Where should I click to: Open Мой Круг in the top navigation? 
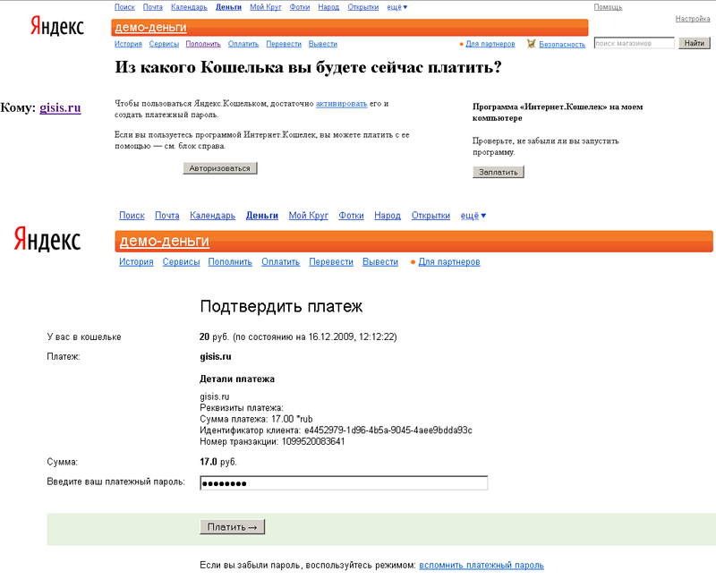pyautogui.click(x=265, y=7)
